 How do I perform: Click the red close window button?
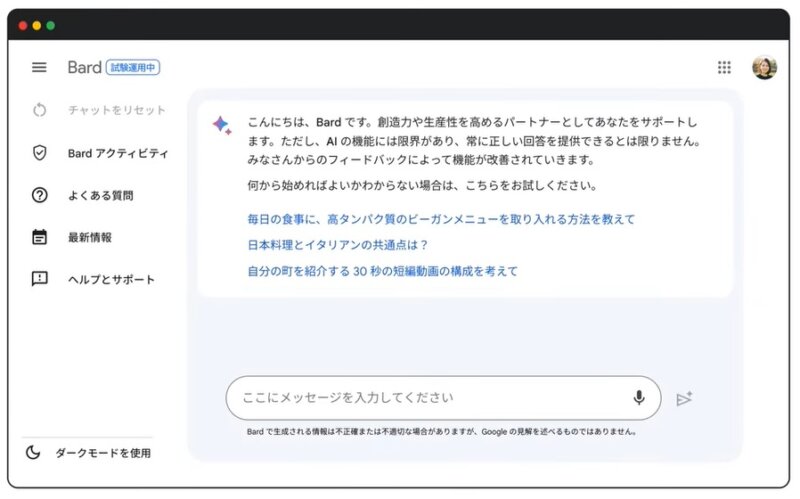(x=22, y=26)
